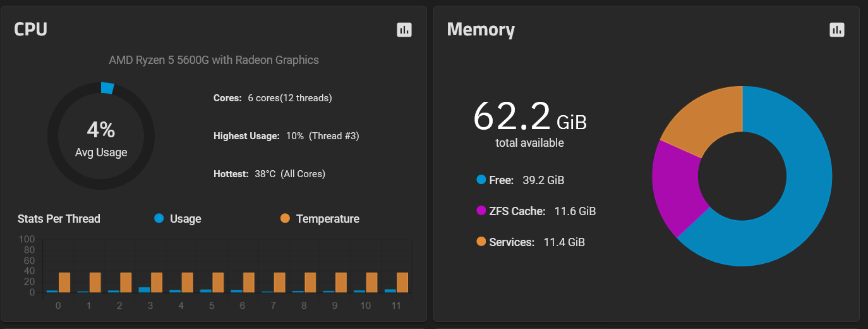Click the CPU widget title
Viewport: 868px width, 329px height.
click(x=31, y=29)
